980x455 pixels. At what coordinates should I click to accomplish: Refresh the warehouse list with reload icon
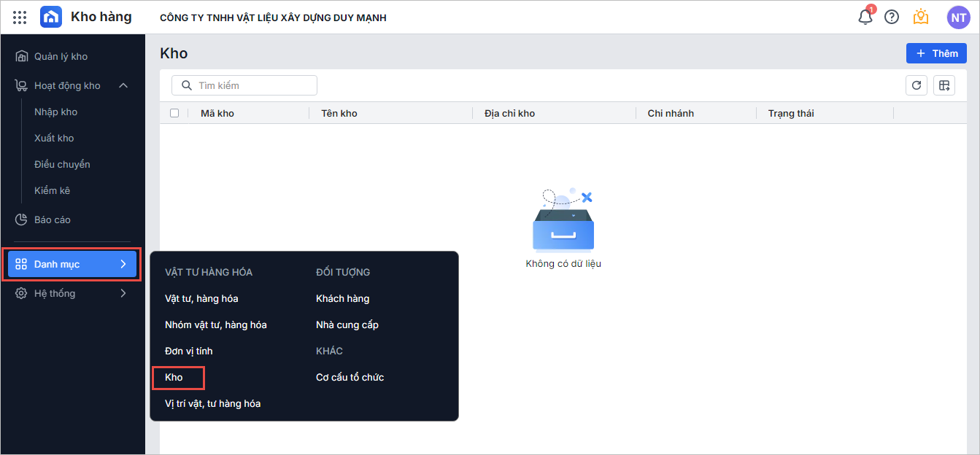point(917,85)
